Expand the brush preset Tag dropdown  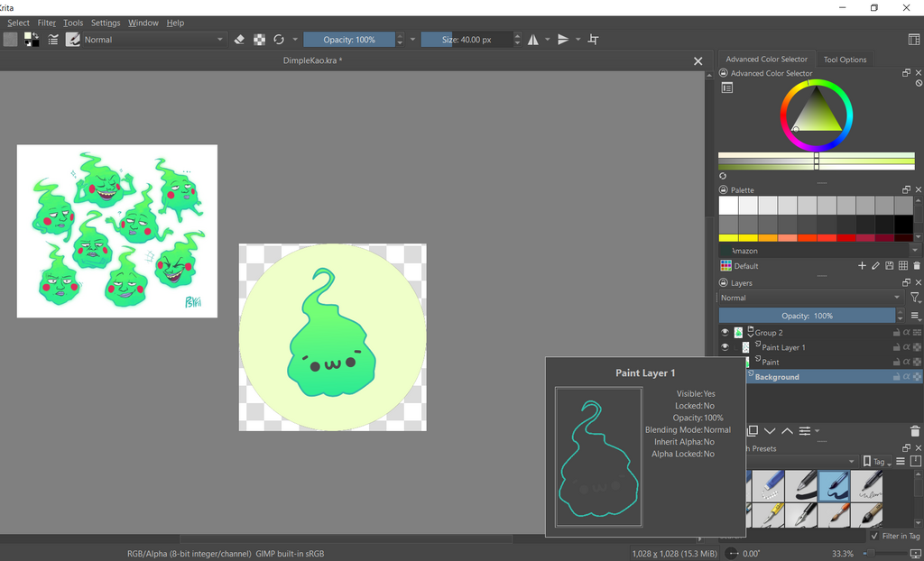pos(875,462)
